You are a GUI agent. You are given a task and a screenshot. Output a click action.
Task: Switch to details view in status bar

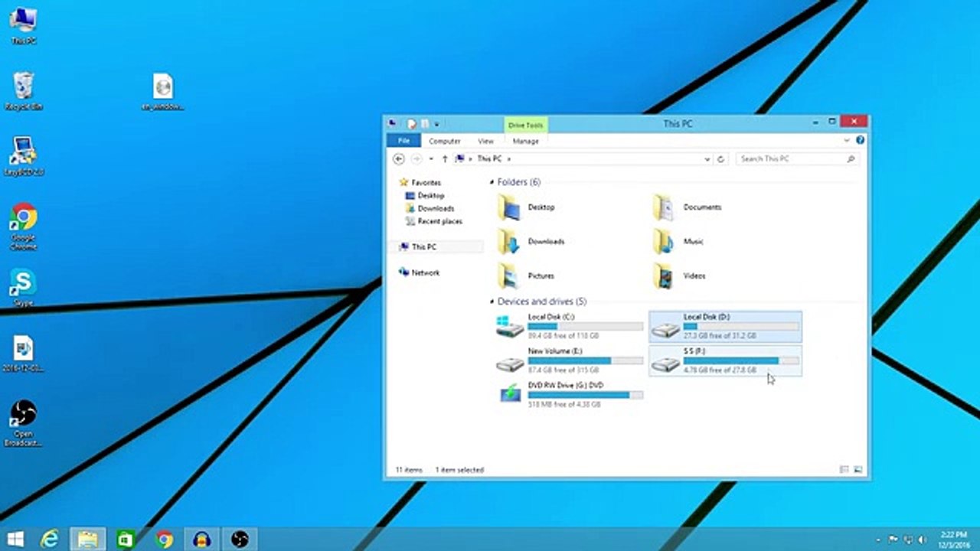844,469
